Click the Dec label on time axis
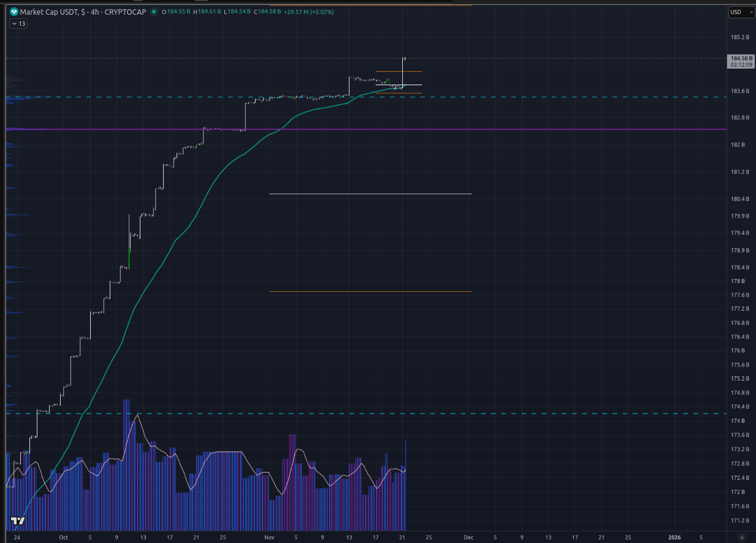The width and height of the screenshot is (756, 543). pyautogui.click(x=468, y=537)
